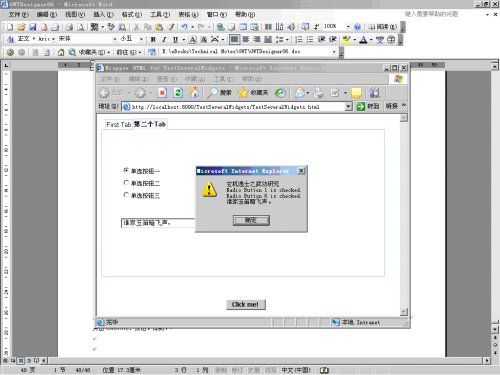Click the Insert Hyperlink globe icon

point(220,27)
